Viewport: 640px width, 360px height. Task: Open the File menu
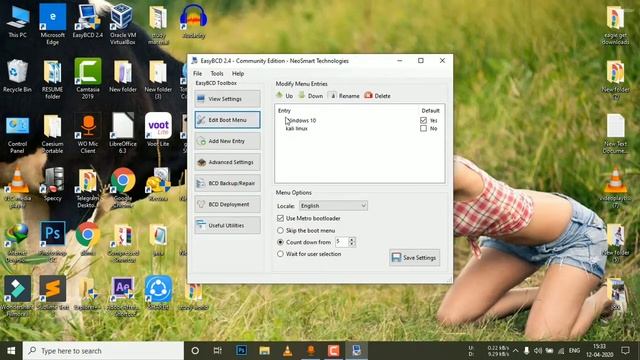(198, 73)
